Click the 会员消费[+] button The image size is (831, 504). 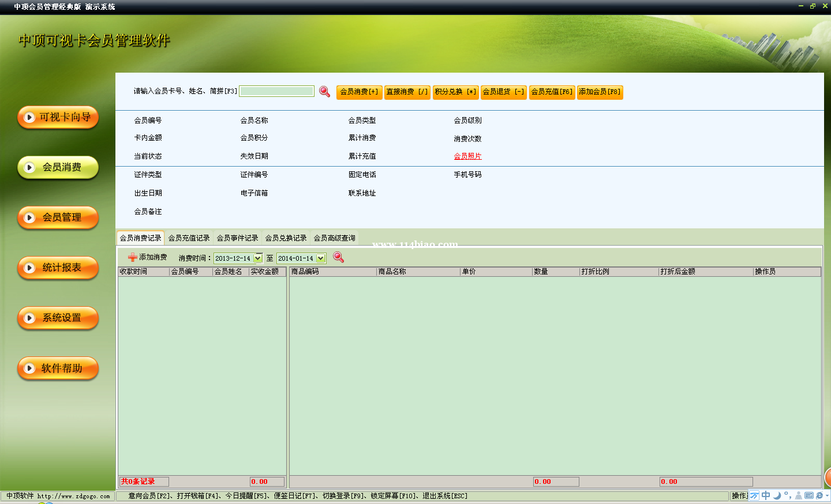tap(359, 92)
